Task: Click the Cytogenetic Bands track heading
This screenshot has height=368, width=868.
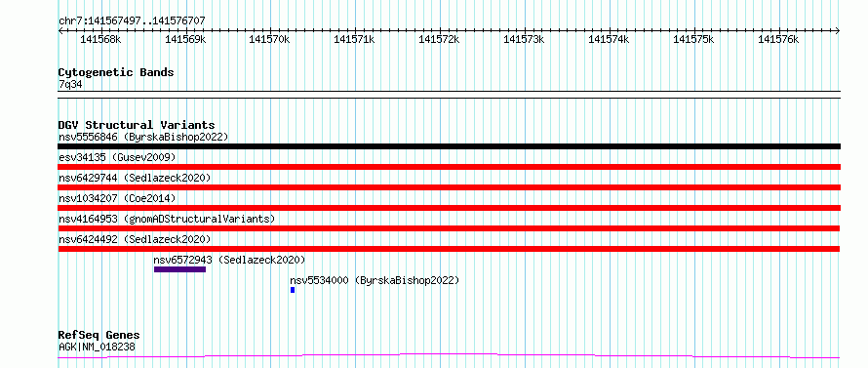Action: click(x=116, y=72)
